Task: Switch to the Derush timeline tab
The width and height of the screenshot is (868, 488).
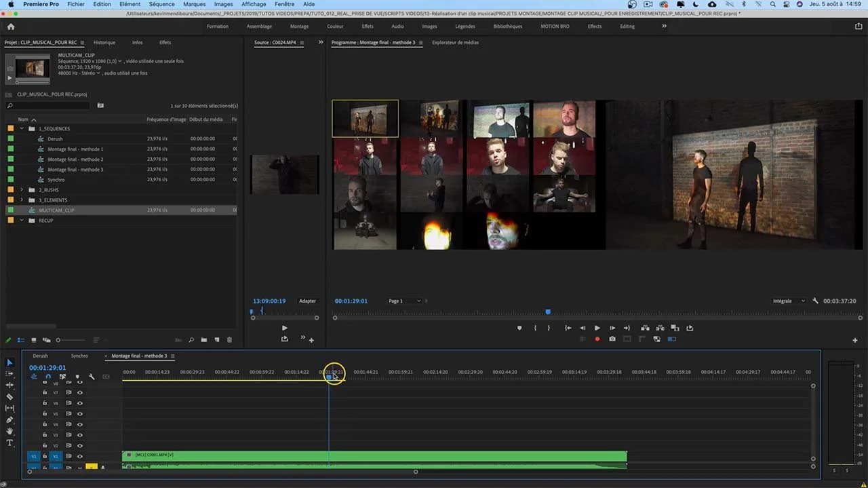Action: point(40,356)
